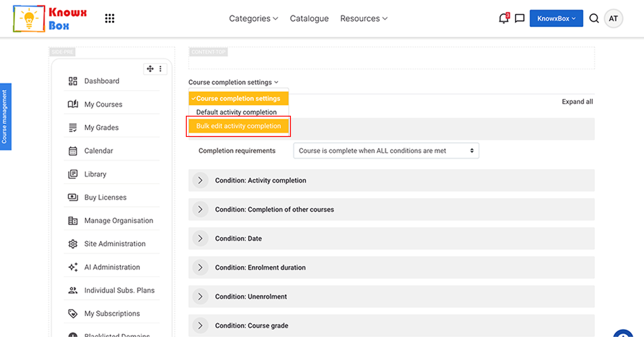644x337 pixels.
Task: Click the Buy Licenses icon
Action: pyautogui.click(x=73, y=197)
